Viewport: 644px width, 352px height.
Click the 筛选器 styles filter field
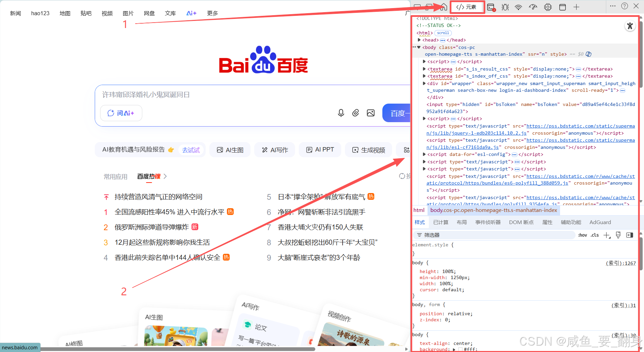(x=494, y=235)
